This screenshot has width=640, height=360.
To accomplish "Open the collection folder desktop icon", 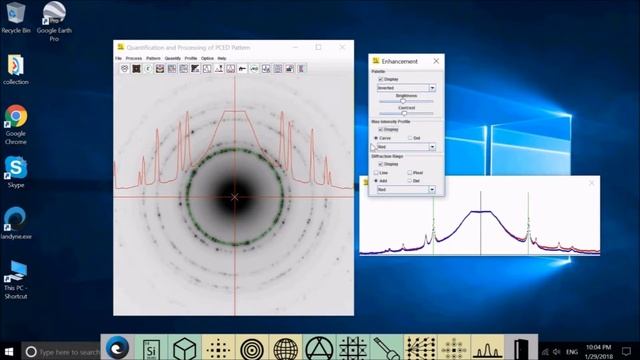I will [x=16, y=69].
